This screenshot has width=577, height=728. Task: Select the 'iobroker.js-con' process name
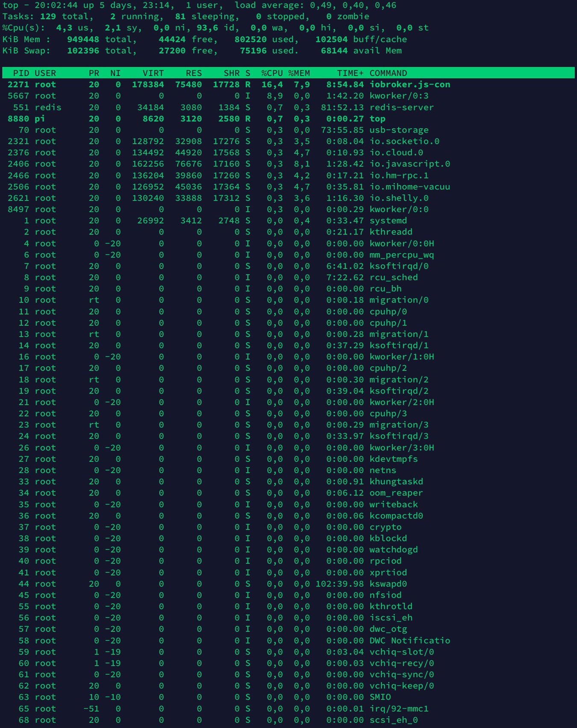[x=410, y=84]
